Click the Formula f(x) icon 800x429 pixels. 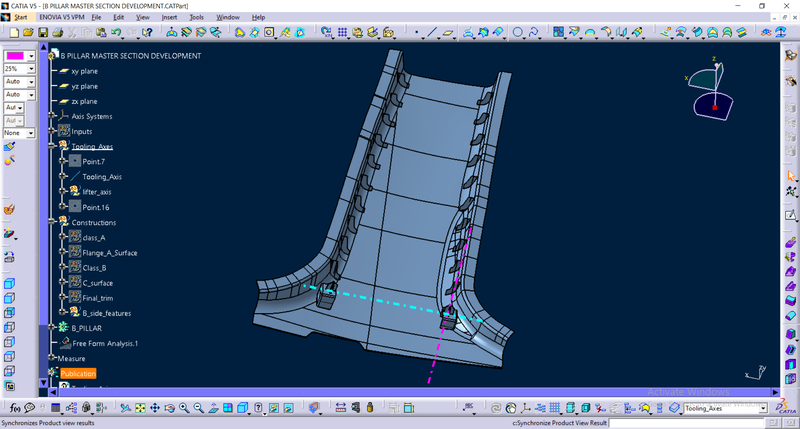tap(16, 408)
